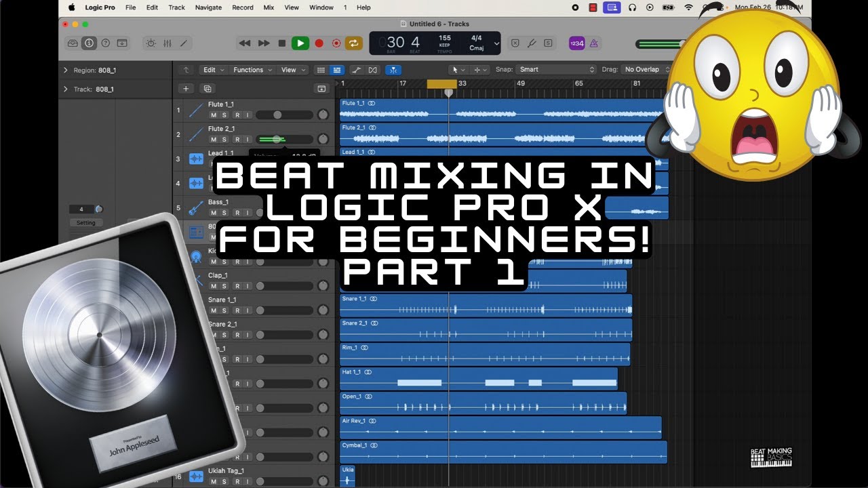Click the Flute 2_1 pan knob
868x488 pixels.
click(323, 139)
